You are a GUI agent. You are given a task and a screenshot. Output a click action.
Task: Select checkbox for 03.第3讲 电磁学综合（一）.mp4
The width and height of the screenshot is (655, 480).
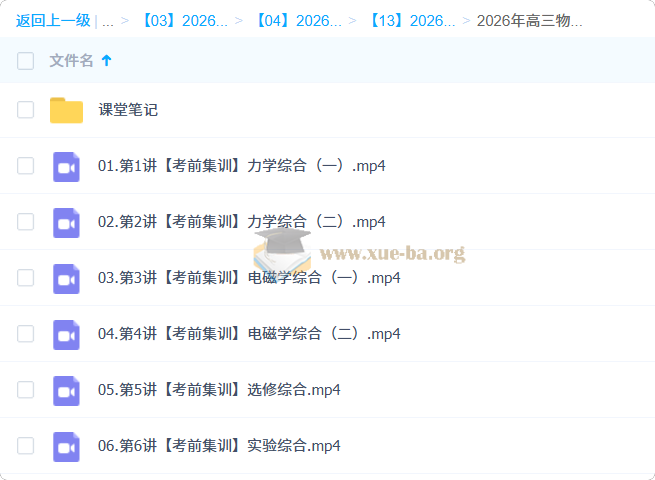click(x=25, y=278)
